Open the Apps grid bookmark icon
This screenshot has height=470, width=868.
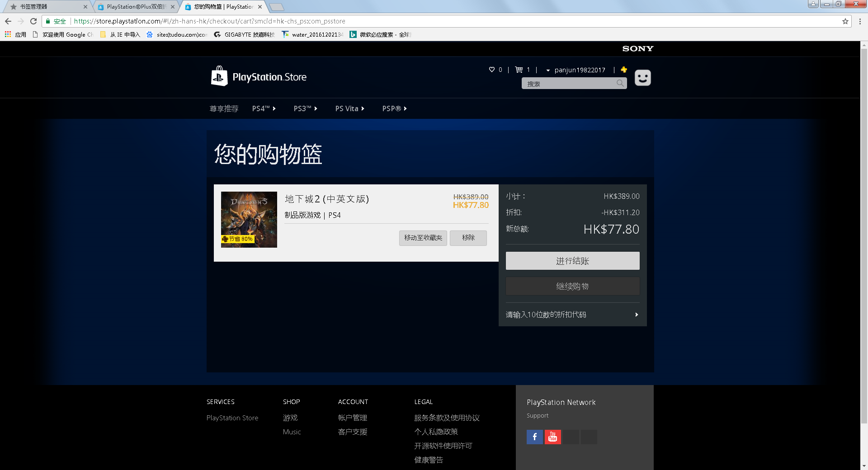tap(8, 34)
